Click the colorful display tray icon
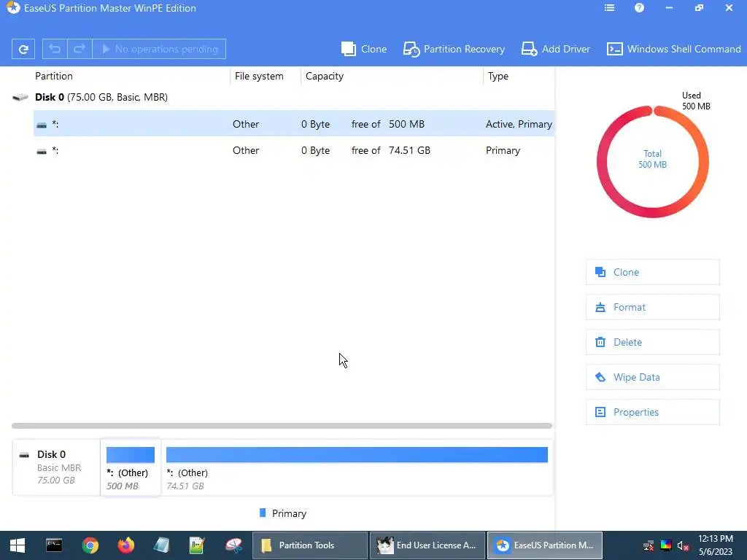747x560 pixels. [666, 545]
